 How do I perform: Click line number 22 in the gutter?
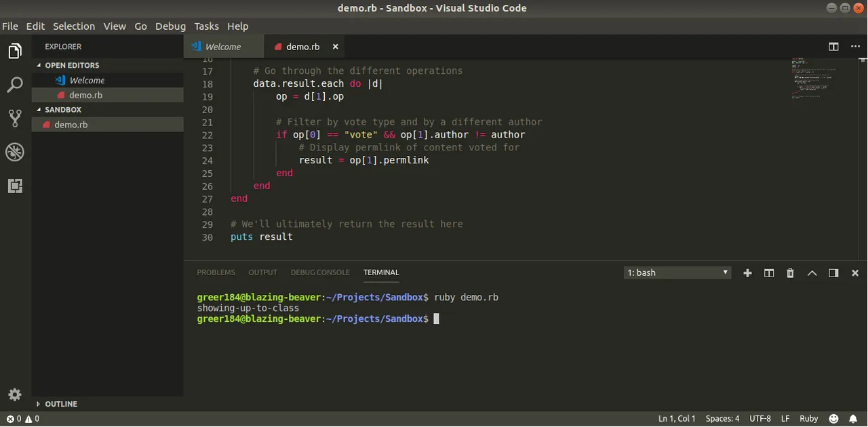(x=207, y=135)
